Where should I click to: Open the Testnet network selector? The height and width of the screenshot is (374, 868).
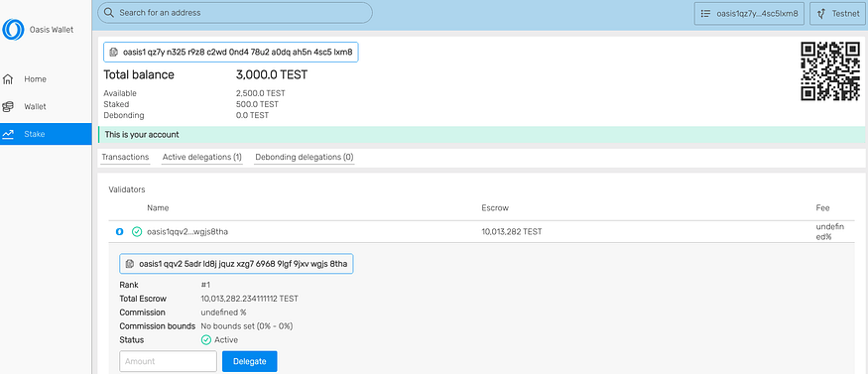837,13
